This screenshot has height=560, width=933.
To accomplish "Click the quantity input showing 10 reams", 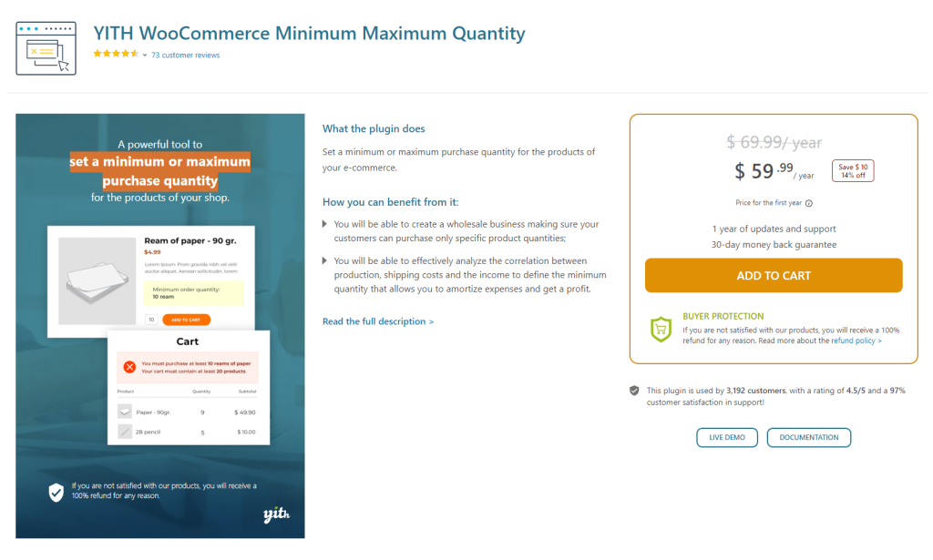I will [151, 320].
